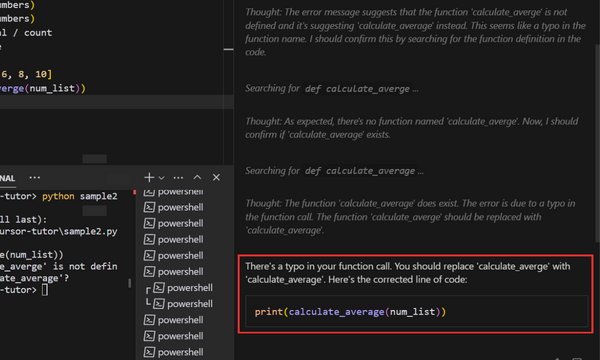This screenshot has height=360, width=600.
Task: Click the terminal prompt cursor
Action: 45,290
